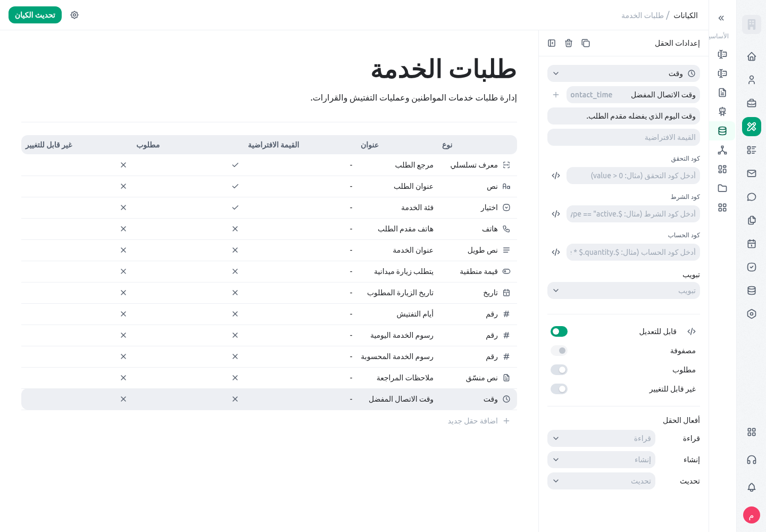Image resolution: width=766 pixels, height=532 pixels.
Task: Enable the مطلوب switch in field settings
Action: click(x=559, y=370)
